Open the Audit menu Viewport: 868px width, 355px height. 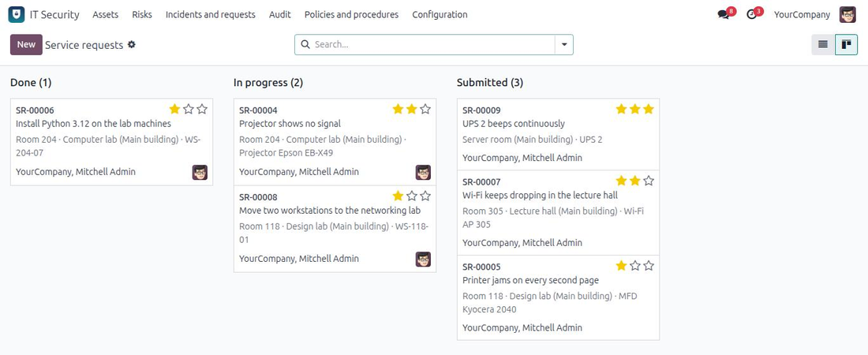coord(280,15)
